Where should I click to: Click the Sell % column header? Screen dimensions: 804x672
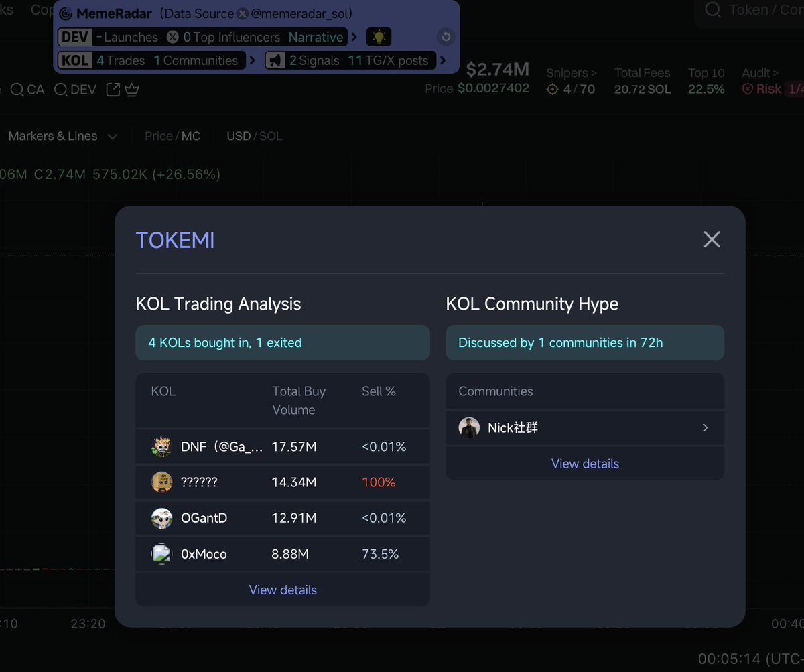pyautogui.click(x=379, y=391)
